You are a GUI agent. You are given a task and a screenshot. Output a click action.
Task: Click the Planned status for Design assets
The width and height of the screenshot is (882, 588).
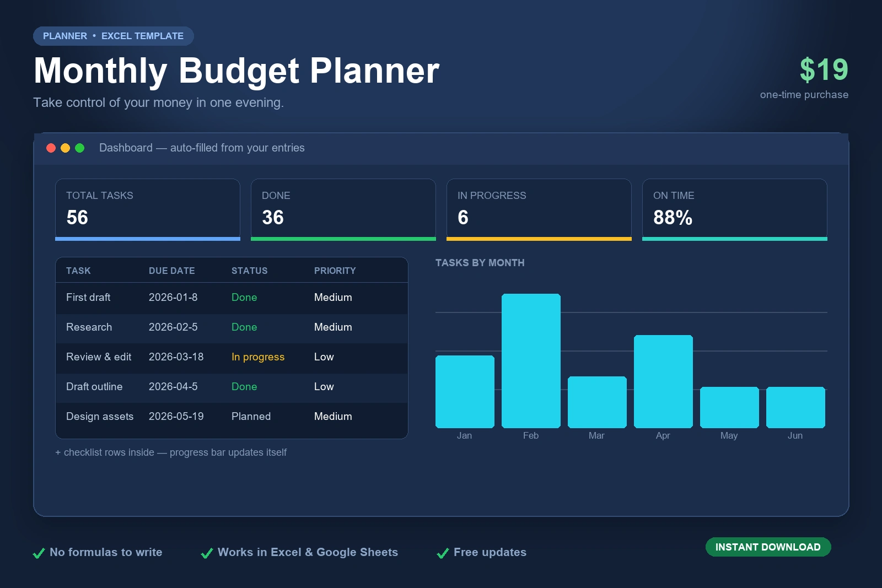click(251, 416)
